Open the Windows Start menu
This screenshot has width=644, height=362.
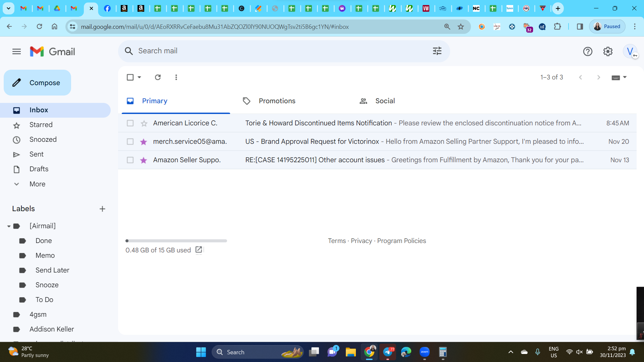(x=201, y=352)
